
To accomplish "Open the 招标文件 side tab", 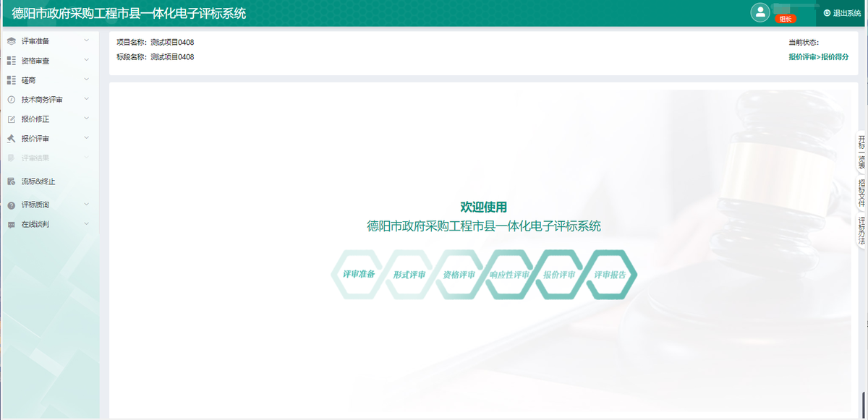I will tap(861, 193).
